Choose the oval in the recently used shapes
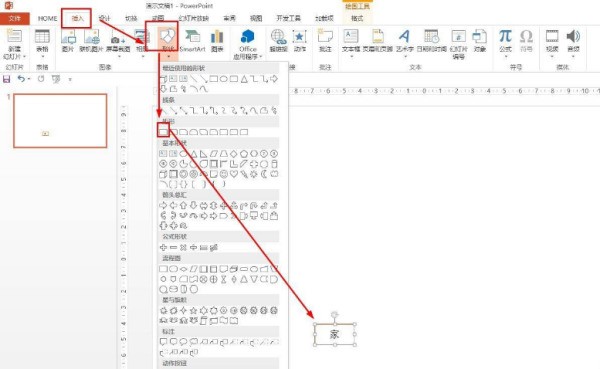 (223, 79)
